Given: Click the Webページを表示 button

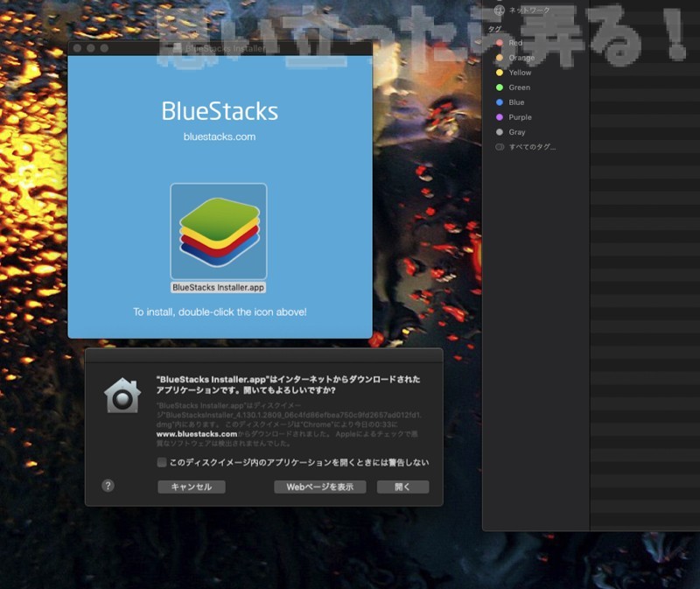Looking at the screenshot, I should click(x=320, y=487).
